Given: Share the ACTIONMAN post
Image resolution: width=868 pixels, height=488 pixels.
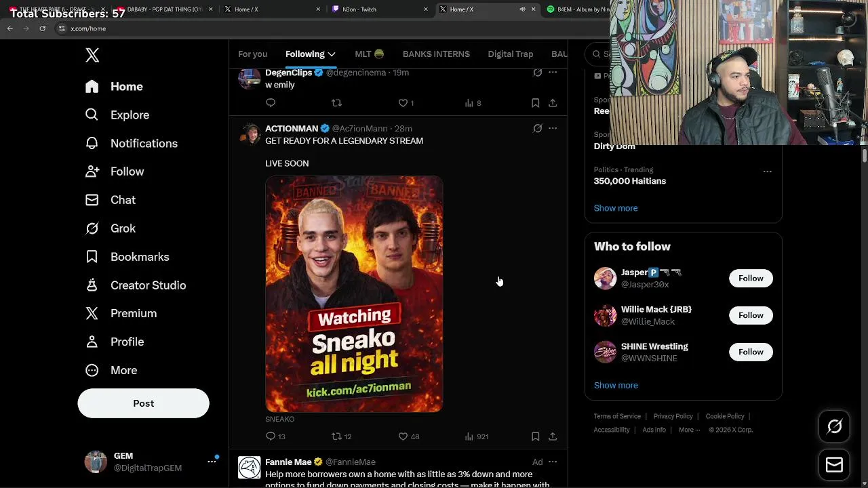Looking at the screenshot, I should pos(553,436).
